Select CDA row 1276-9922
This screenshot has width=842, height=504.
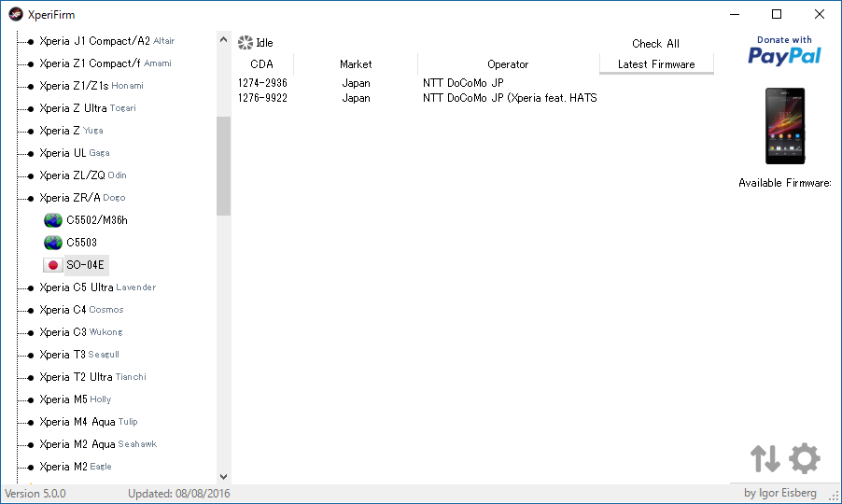click(262, 98)
